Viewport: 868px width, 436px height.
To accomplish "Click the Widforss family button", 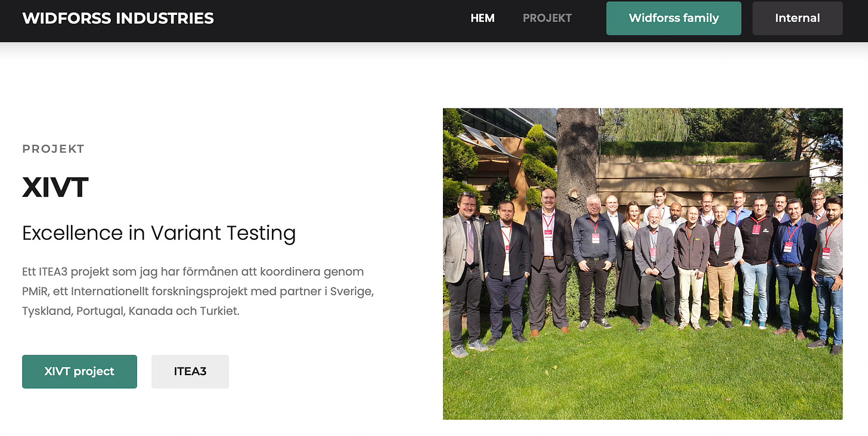I will [674, 18].
